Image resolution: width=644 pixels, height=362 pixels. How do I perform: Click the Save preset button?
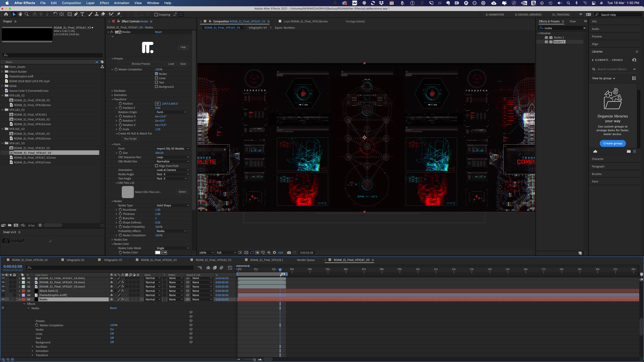tap(183, 64)
